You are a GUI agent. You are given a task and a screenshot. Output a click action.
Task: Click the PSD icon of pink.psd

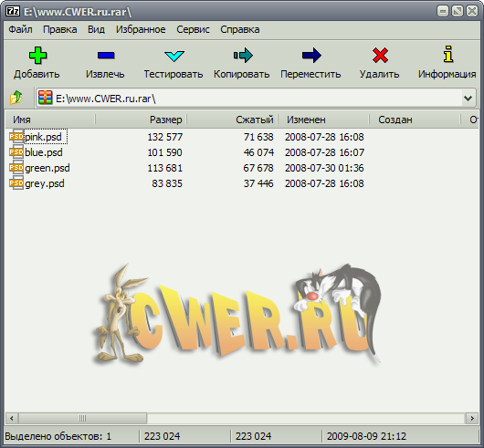(16, 137)
